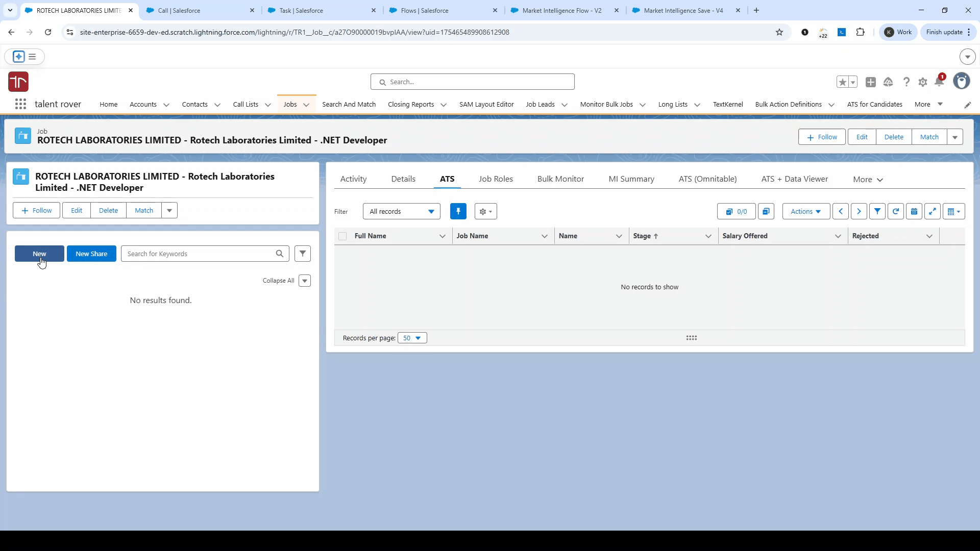This screenshot has height=551, width=980.
Task: Change Records per page dropdown value
Action: pos(412,338)
